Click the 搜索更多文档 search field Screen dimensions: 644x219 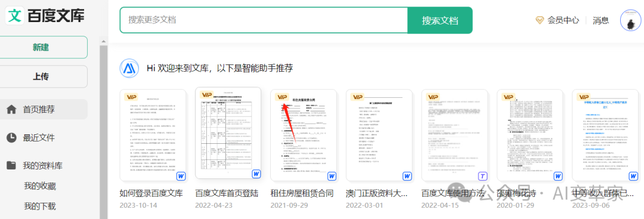(x=264, y=20)
